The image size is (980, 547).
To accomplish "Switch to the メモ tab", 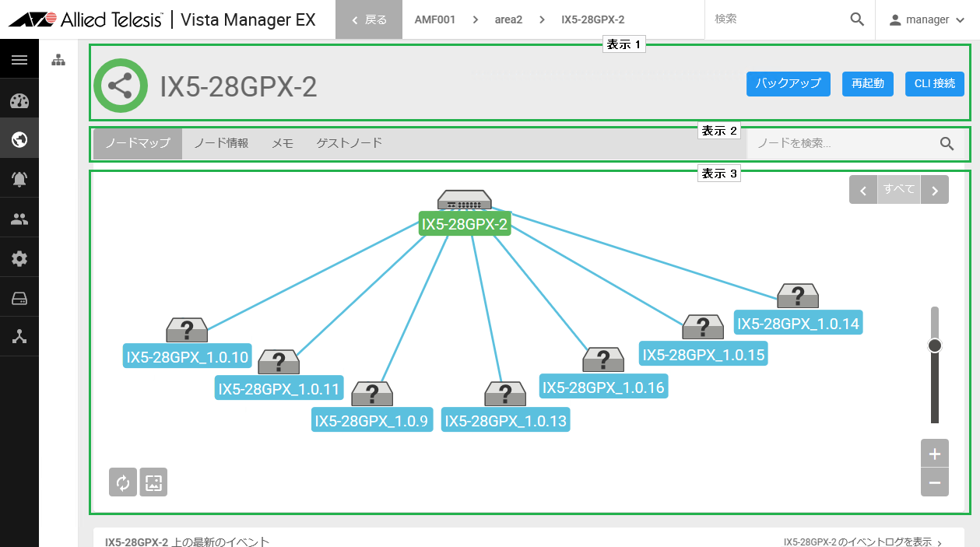I will tap(283, 143).
